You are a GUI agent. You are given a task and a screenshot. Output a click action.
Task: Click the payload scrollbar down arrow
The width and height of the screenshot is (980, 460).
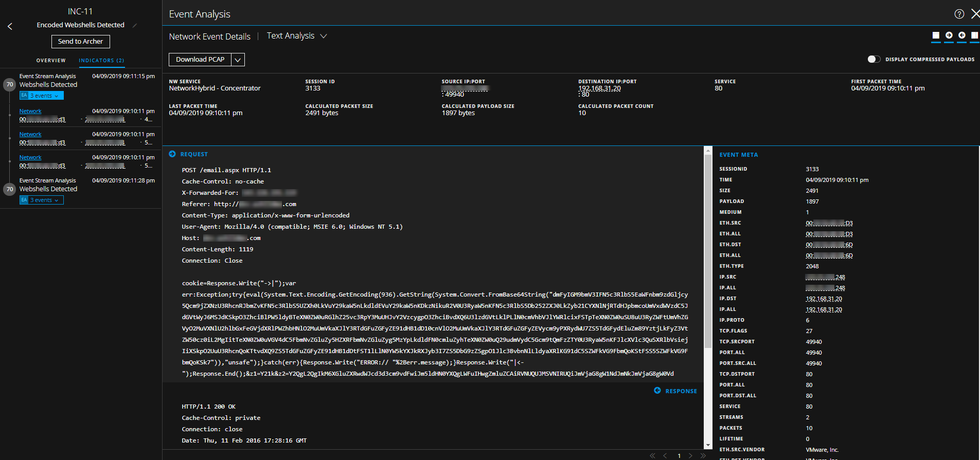point(708,446)
